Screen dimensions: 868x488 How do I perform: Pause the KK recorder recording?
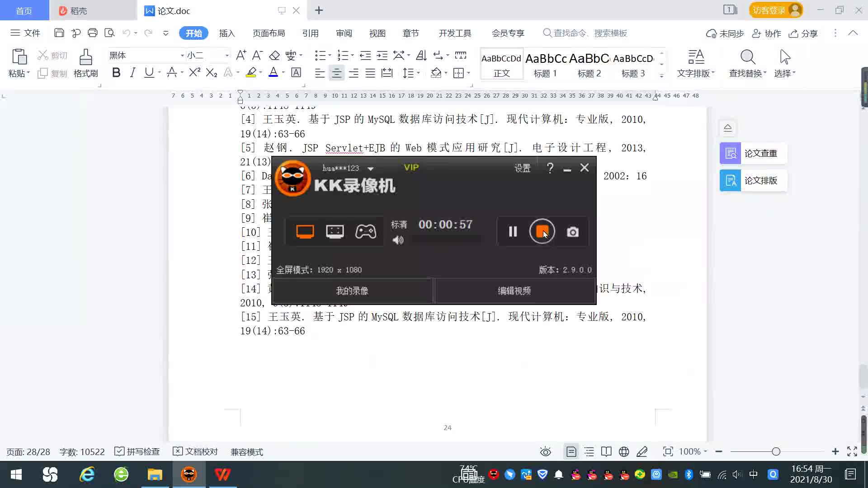point(513,232)
